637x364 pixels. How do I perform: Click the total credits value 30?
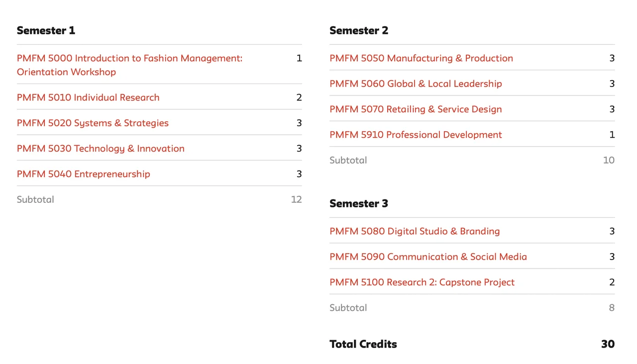608,344
